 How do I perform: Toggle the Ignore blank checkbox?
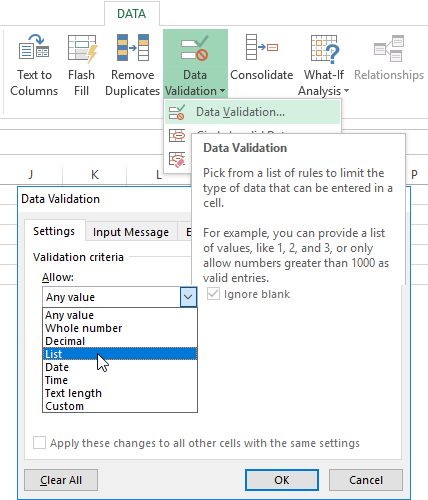[x=213, y=294]
